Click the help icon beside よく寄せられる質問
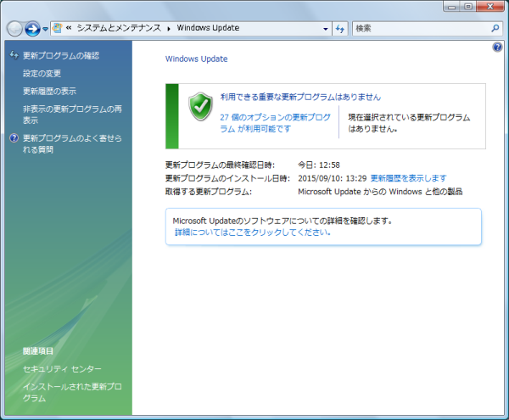Viewport: 509px width, 420px height. pyautogui.click(x=14, y=138)
